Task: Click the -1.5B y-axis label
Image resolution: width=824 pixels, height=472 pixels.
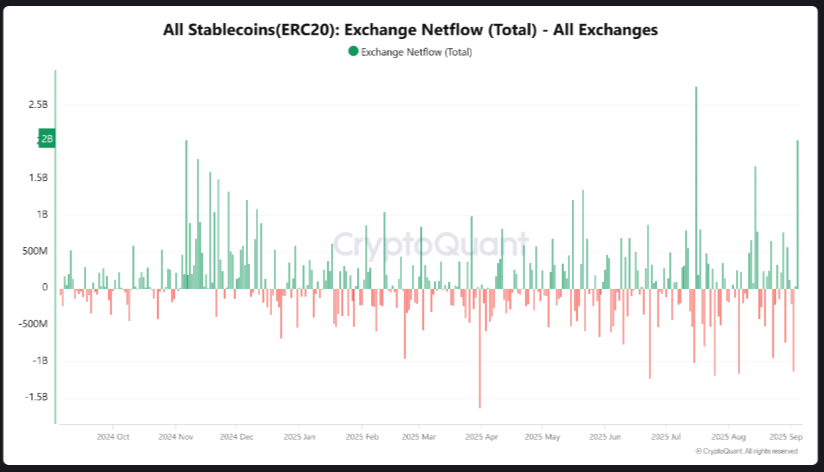Action: (36, 397)
